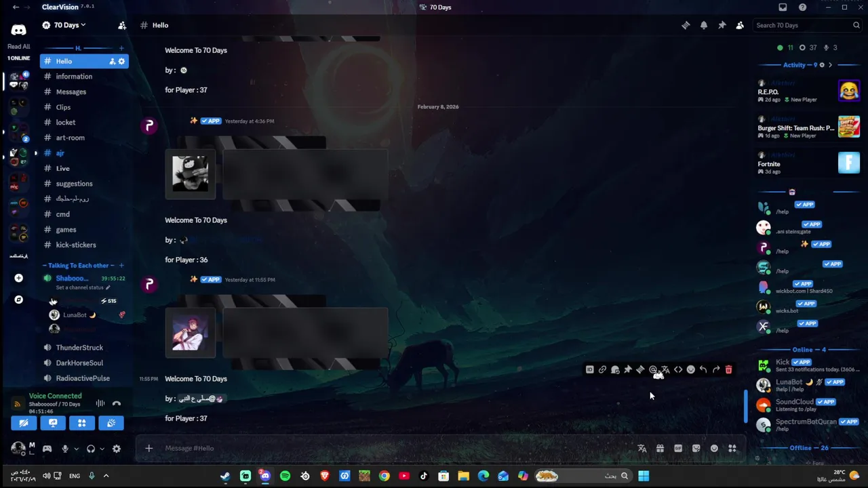The image size is (868, 488).
Task: Open the Threads icon in channel header
Action: (686, 25)
